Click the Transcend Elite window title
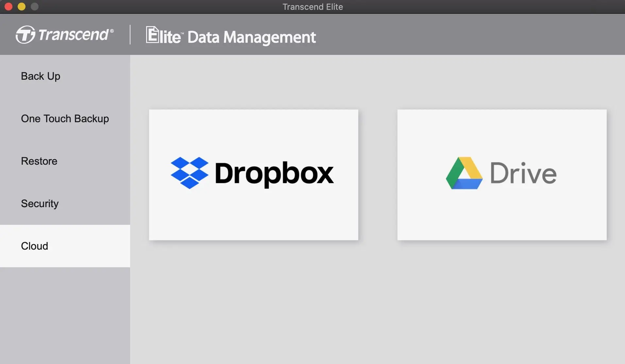625x364 pixels. click(x=312, y=7)
